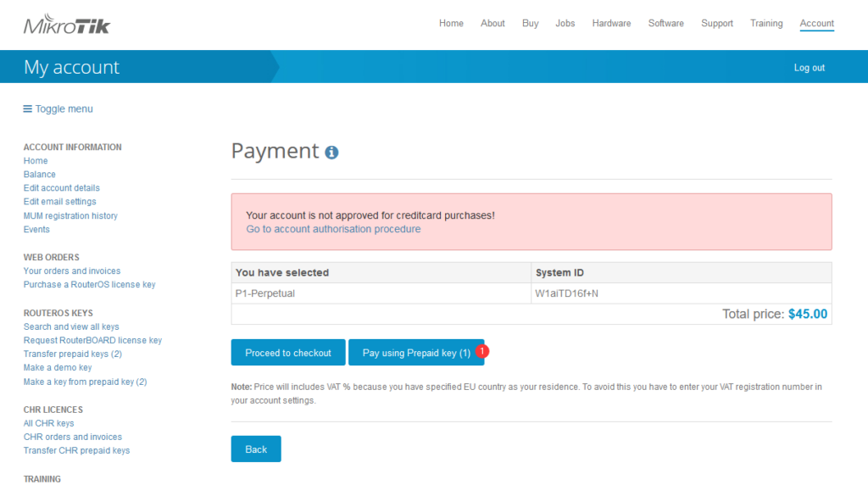868x485 pixels.
Task: Click the Back button
Action: 256,449
